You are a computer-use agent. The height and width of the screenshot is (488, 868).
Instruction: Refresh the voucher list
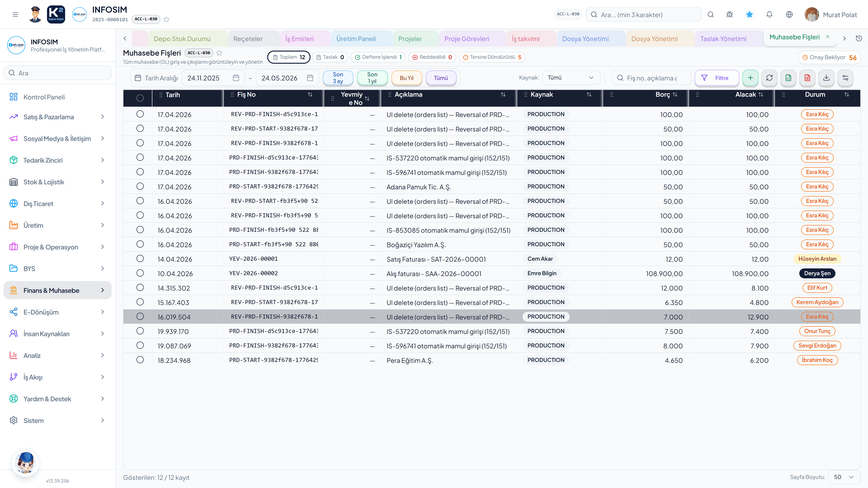coord(769,78)
